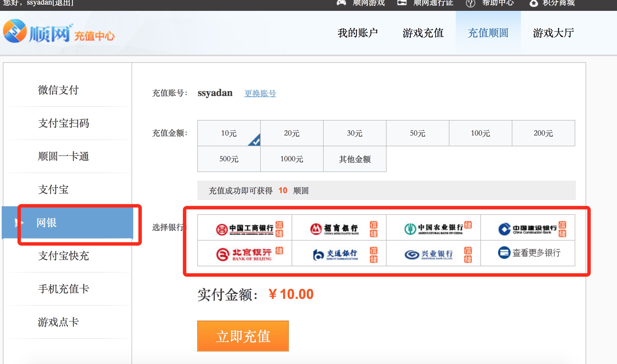Viewport: 617px width, 364px height.
Task: Choose the 1000元 recharge amount
Action: [x=292, y=159]
